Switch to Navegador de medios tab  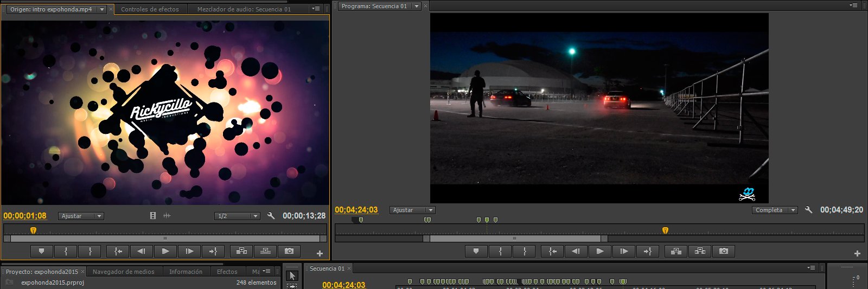(124, 272)
